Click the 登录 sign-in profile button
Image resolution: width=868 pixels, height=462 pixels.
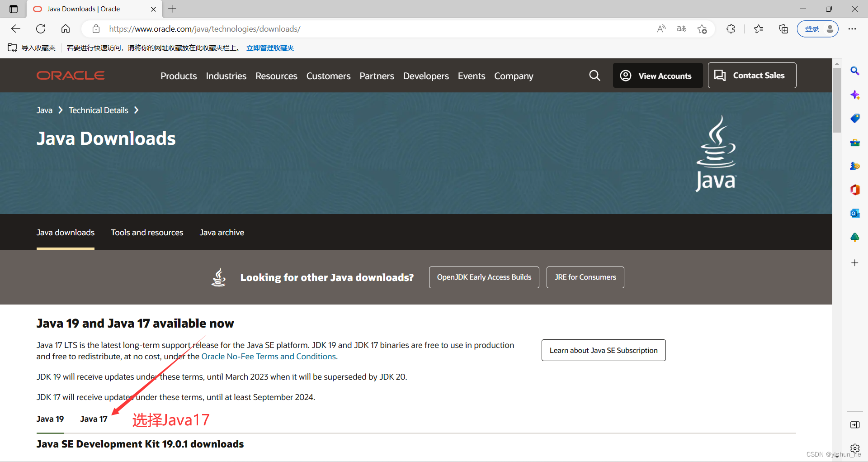point(818,29)
